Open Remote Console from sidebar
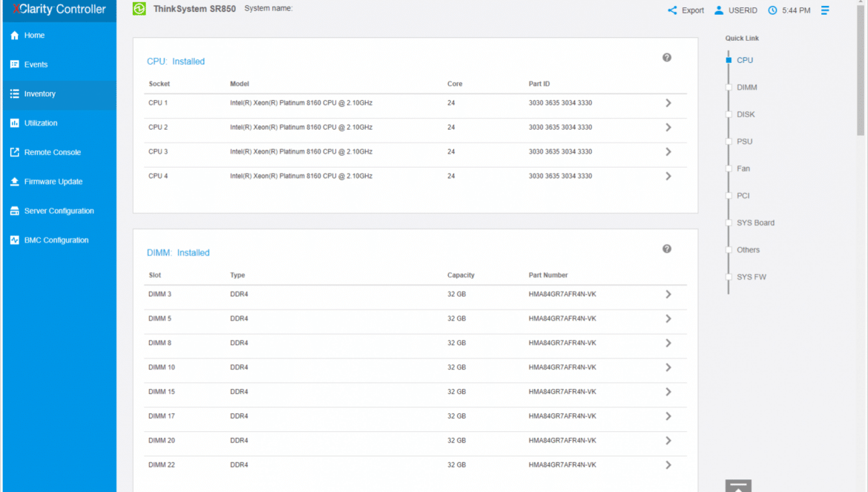Viewport: 868px width, 492px height. click(x=60, y=152)
